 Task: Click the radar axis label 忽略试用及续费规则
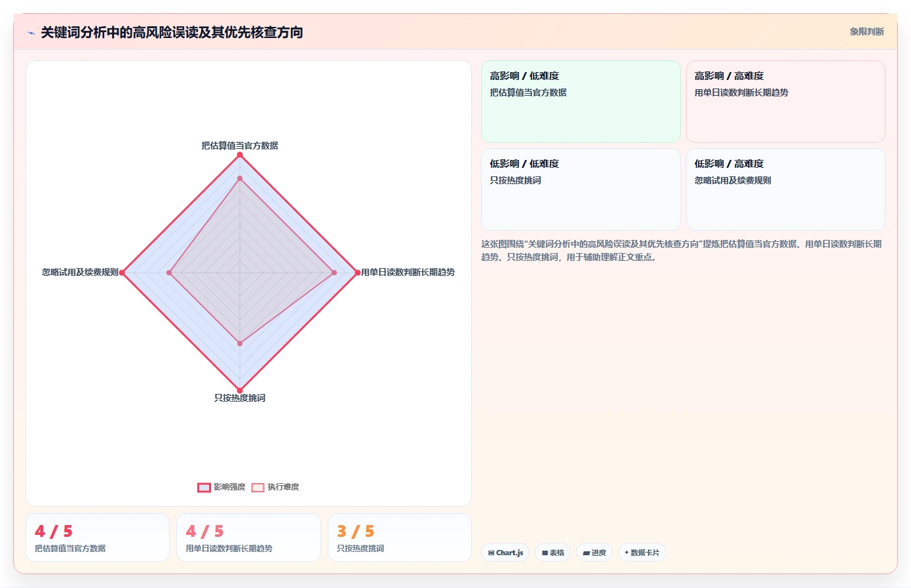(x=80, y=272)
